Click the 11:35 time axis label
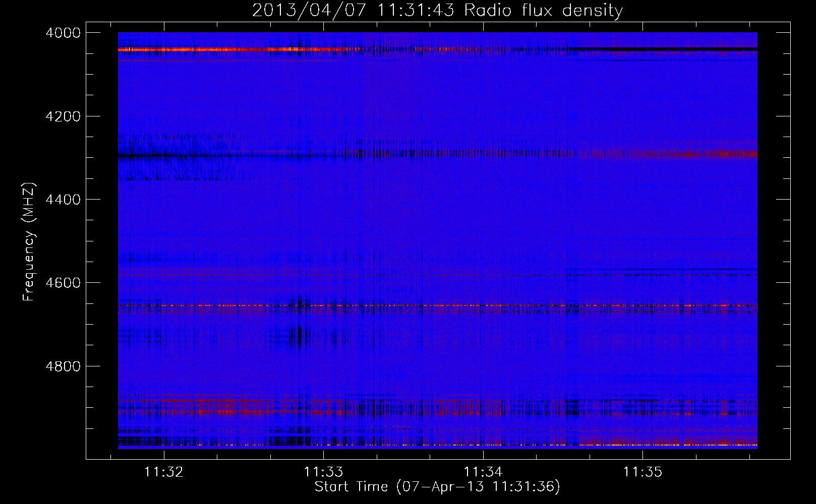Viewport: 816px width, 504px height. (643, 472)
